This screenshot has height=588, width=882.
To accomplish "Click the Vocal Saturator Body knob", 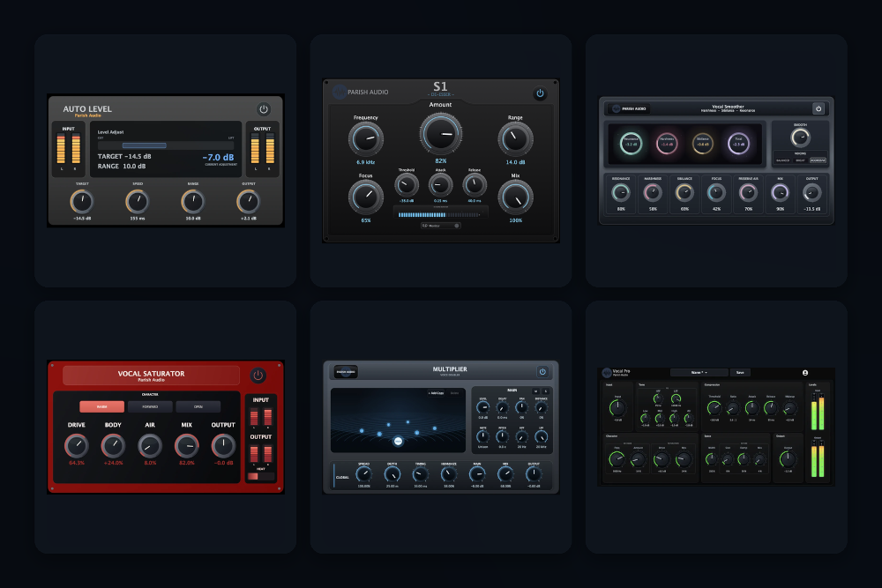I will 113,446.
